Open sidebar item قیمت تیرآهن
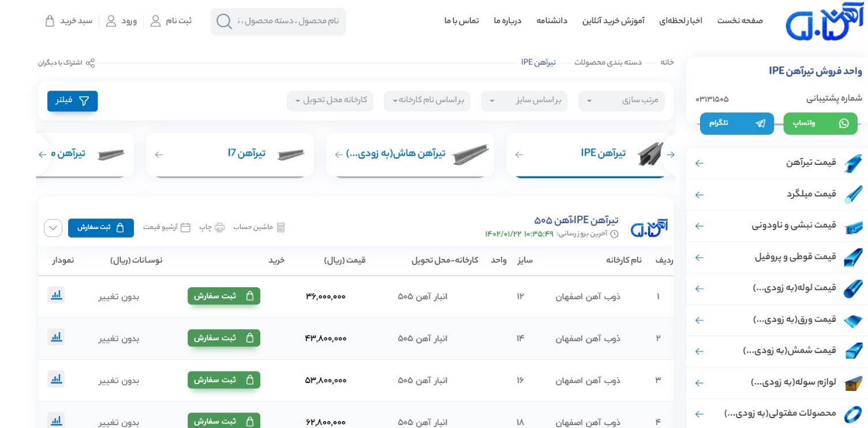Viewport: 868px width, 428px height. (777, 163)
